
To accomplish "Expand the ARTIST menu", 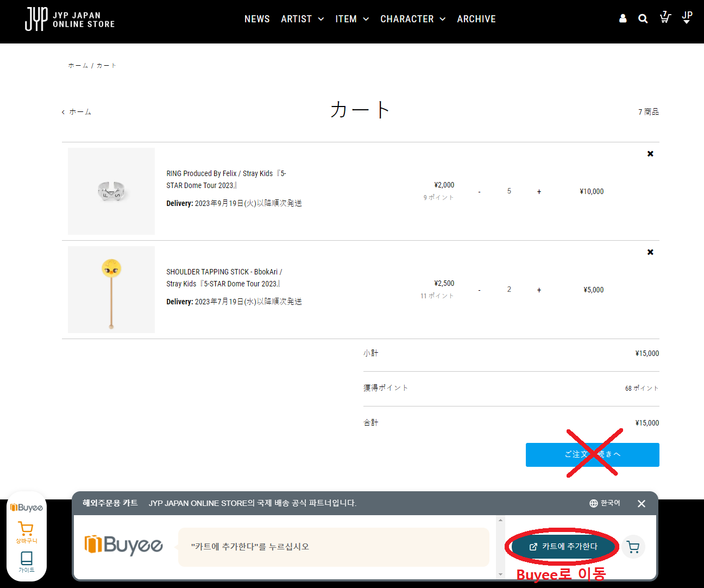I will [x=303, y=19].
